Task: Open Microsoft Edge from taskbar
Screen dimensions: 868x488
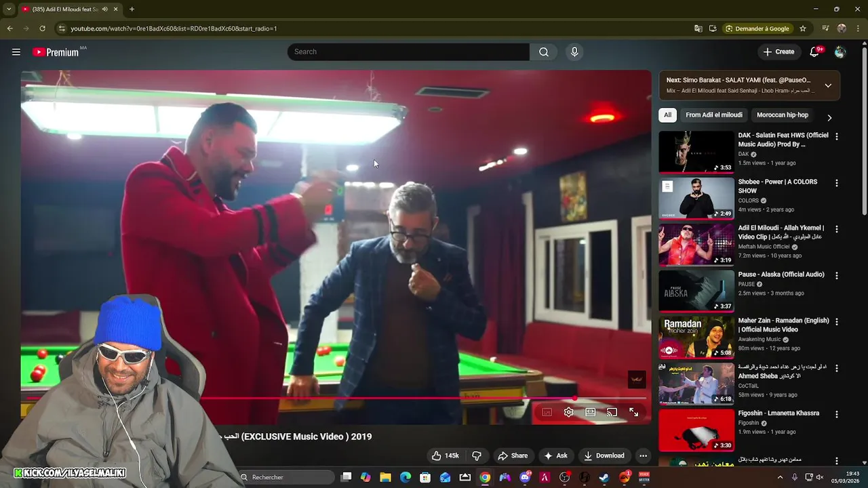Action: coord(406,477)
